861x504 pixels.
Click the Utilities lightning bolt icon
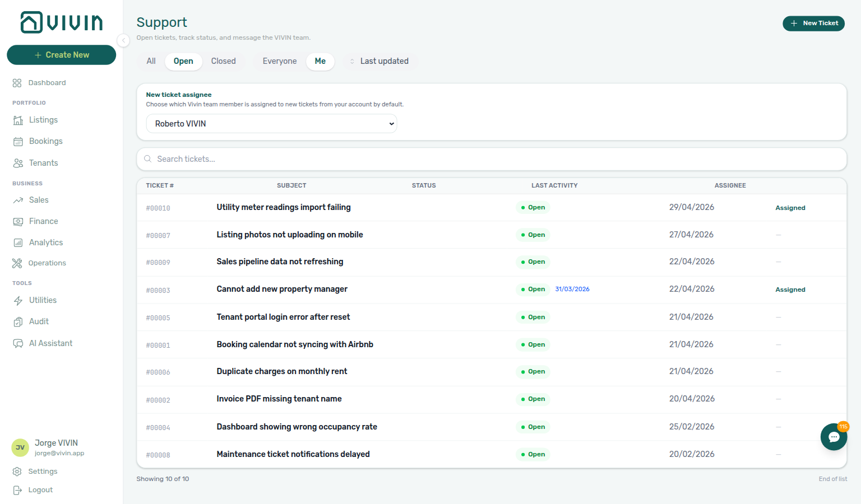coord(18,301)
